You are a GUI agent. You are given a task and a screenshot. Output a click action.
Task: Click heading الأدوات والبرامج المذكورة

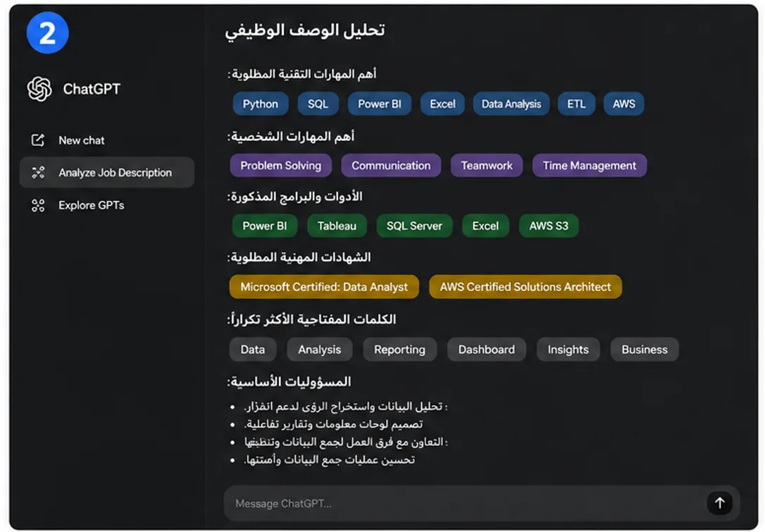click(x=294, y=197)
